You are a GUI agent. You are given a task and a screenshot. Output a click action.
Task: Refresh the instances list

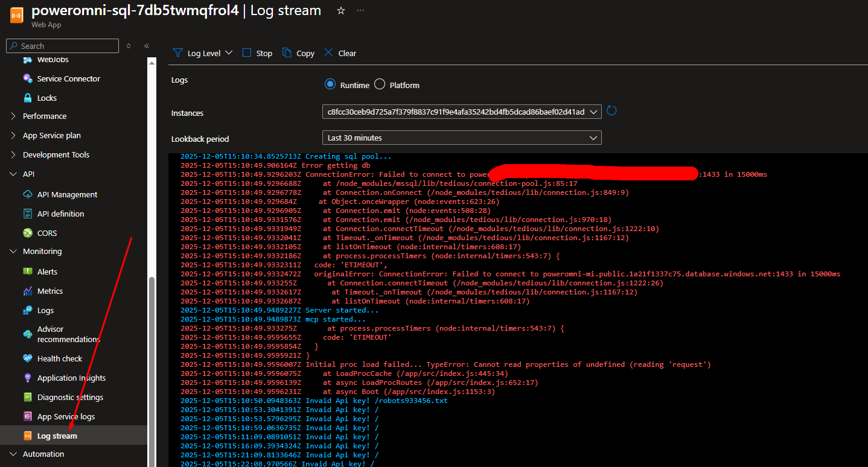tap(611, 111)
